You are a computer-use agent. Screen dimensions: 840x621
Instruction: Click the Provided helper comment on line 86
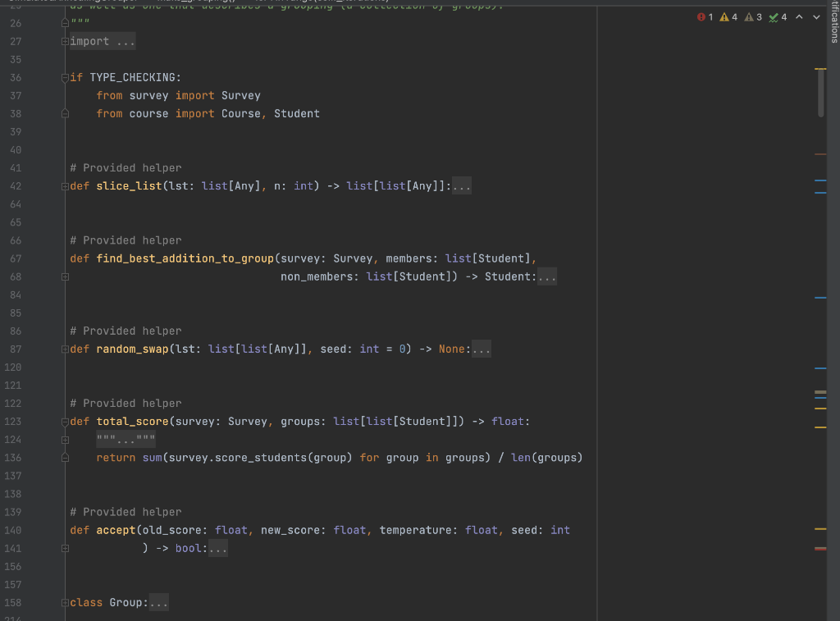pyautogui.click(x=126, y=331)
